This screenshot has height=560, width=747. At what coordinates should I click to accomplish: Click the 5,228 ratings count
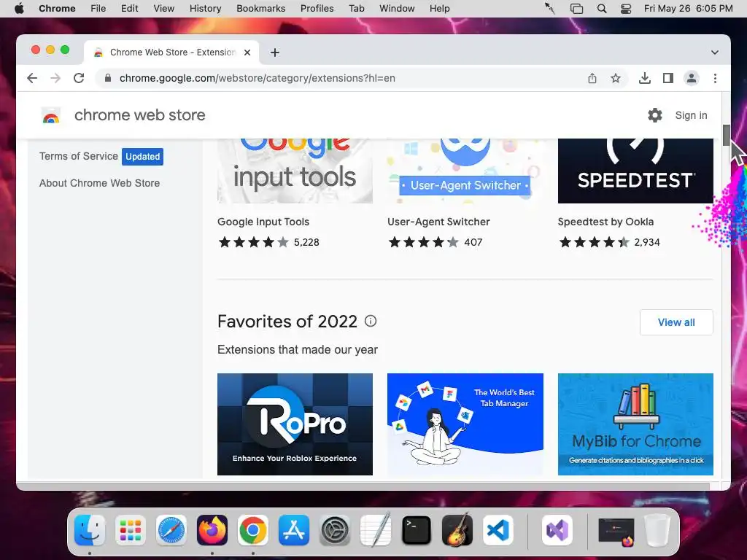[306, 242]
